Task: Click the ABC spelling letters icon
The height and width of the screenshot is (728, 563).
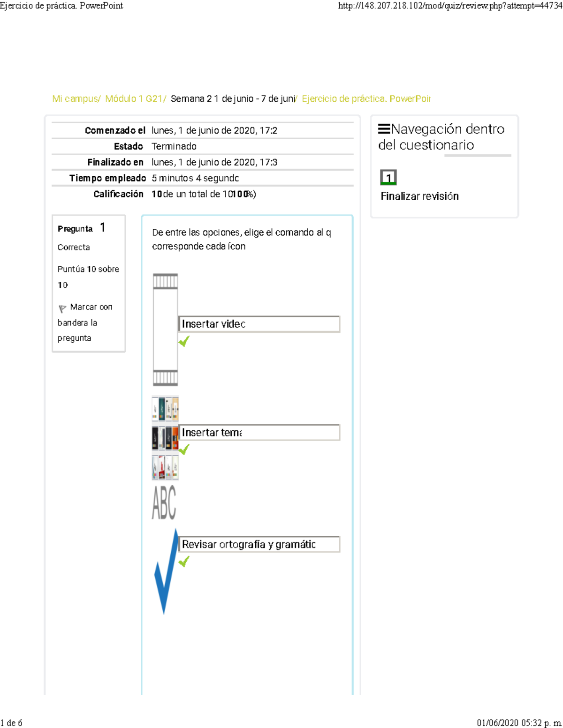Action: (x=164, y=503)
